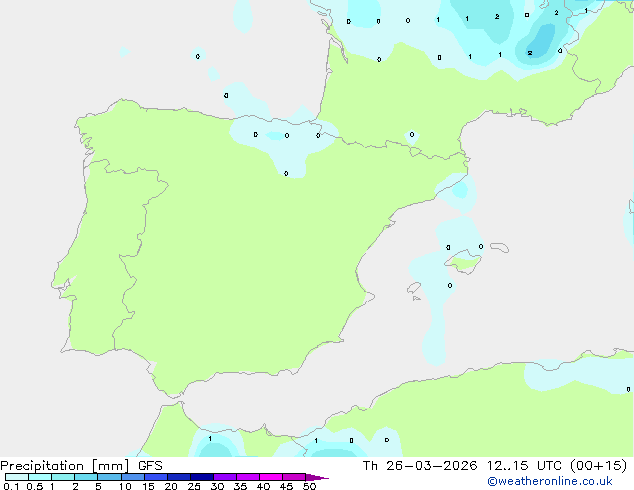The image size is (634, 490).
Task: Click the '2' value inside darkest blue rain patch
Action: [530, 53]
